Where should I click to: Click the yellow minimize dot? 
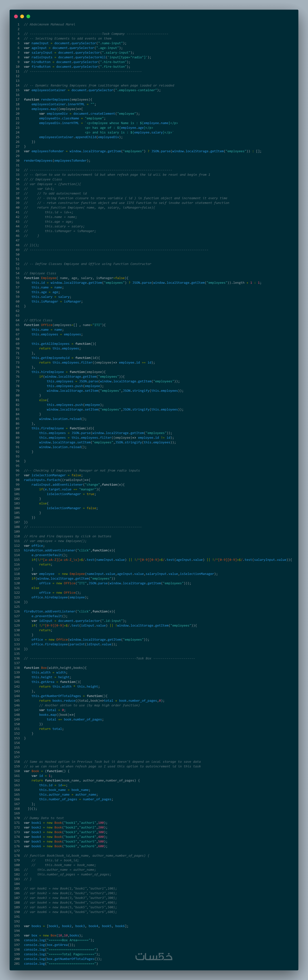[x=22, y=16]
